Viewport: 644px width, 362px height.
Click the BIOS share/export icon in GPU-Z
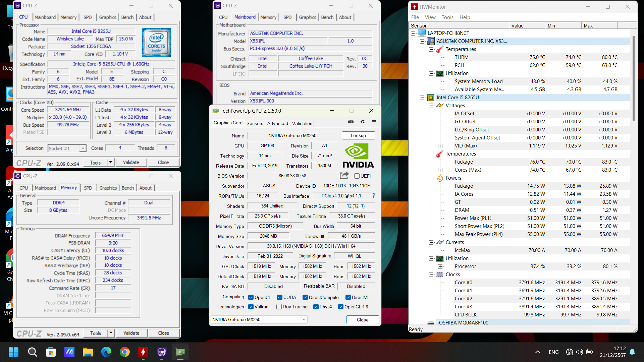click(344, 175)
